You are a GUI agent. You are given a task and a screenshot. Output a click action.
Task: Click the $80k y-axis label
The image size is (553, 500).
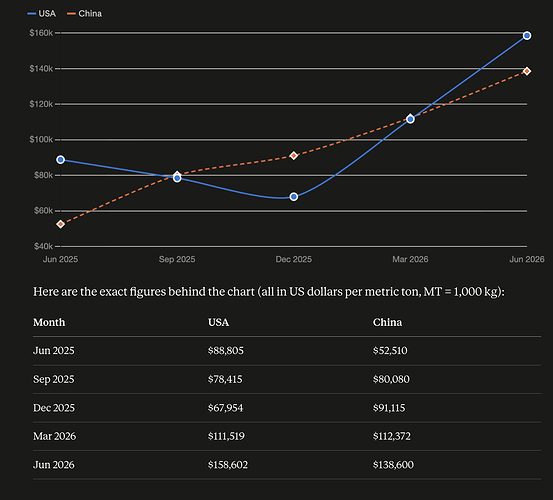(x=43, y=175)
